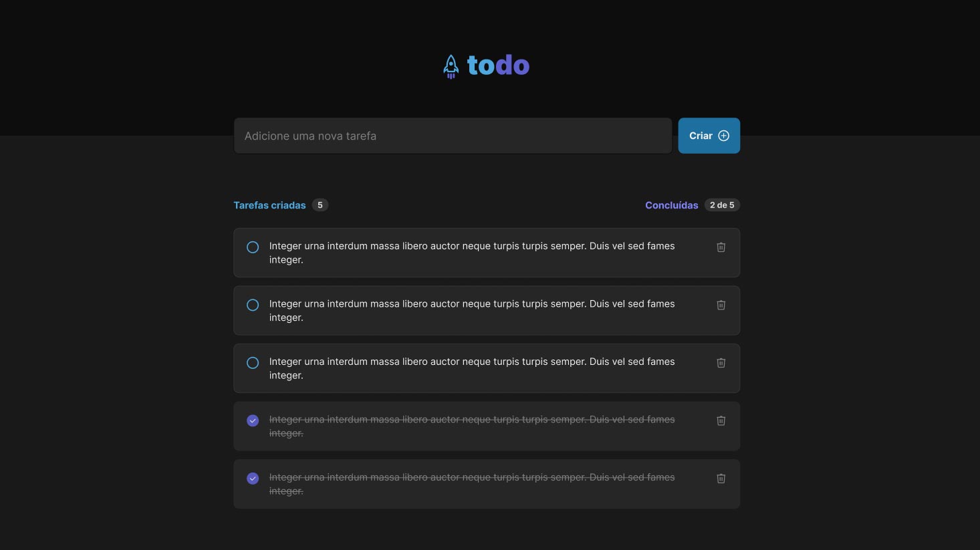This screenshot has width=980, height=550.
Task: Mark the second task as completed
Action: coord(253,305)
